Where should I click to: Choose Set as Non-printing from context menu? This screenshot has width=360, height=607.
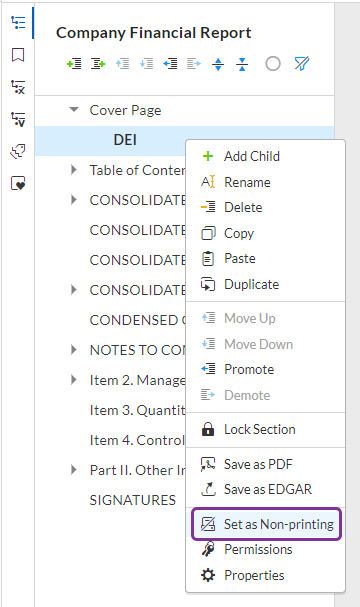coord(266,524)
